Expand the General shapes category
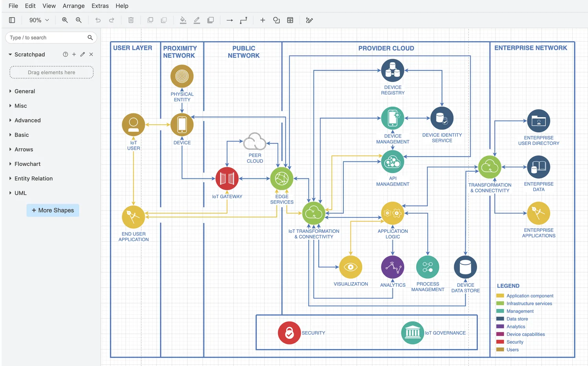 (x=25, y=91)
